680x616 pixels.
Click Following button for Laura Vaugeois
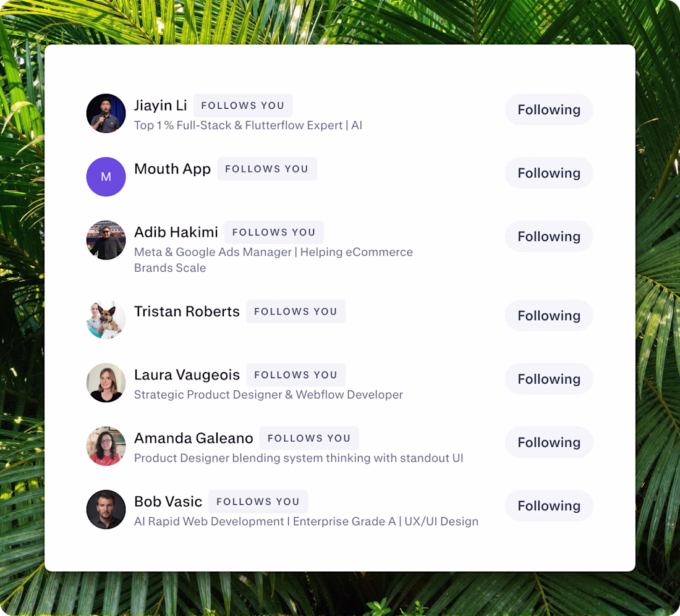tap(548, 379)
